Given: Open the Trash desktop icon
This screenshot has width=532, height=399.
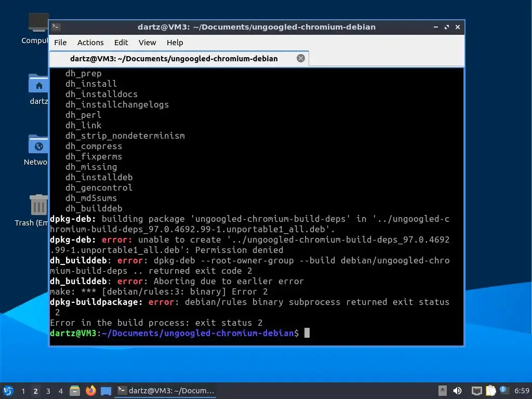Looking at the screenshot, I should pyautogui.click(x=32, y=210).
